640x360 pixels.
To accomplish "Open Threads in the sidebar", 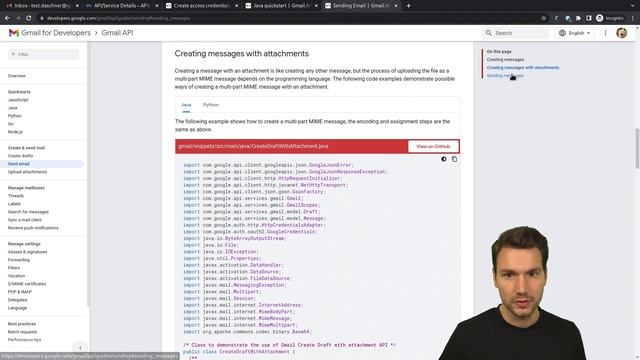I will (16, 196).
